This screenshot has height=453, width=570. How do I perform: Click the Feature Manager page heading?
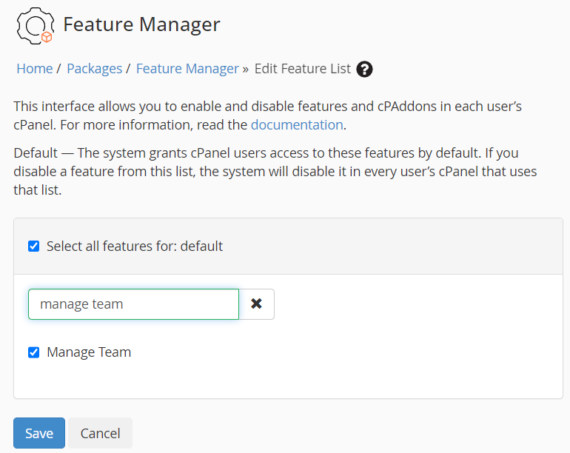141,24
